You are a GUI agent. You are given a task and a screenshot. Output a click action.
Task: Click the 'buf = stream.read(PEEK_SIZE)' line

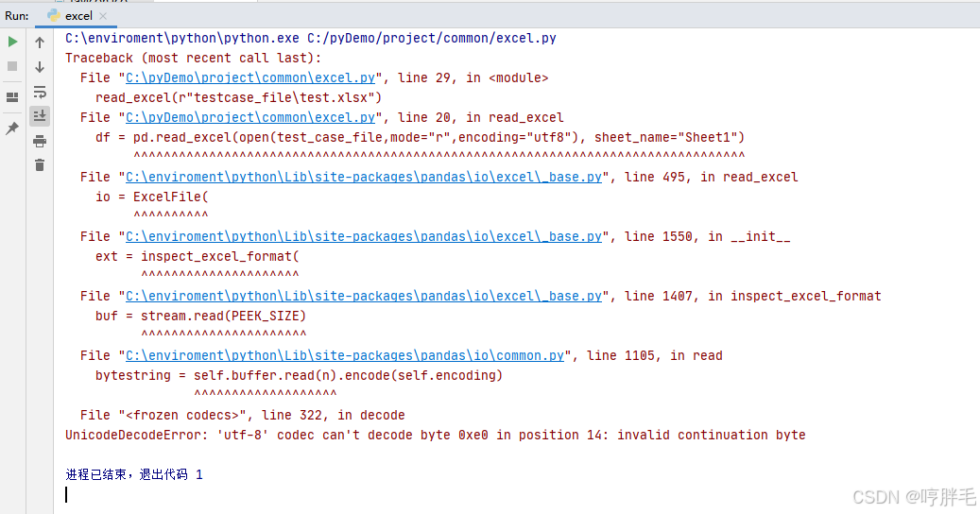point(200,316)
